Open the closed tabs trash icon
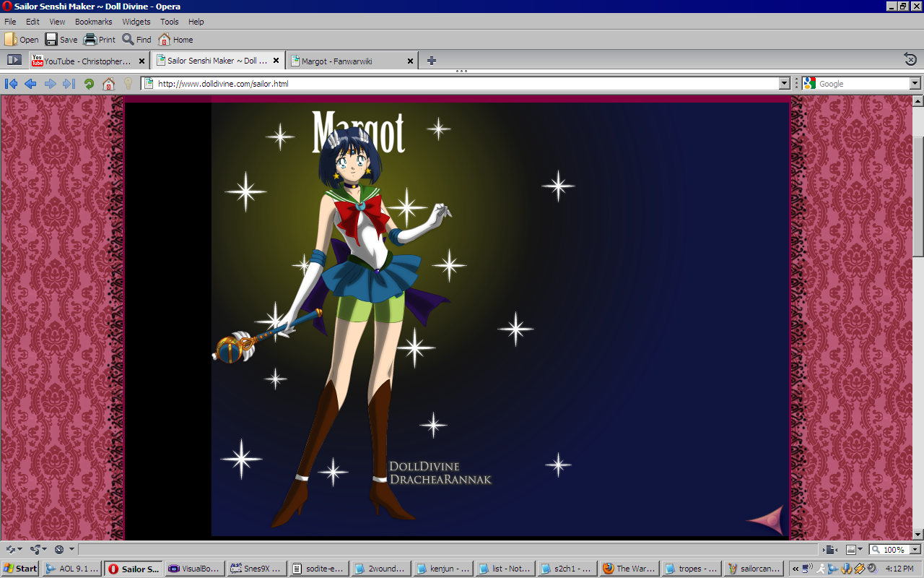924x578 pixels. 910,60
